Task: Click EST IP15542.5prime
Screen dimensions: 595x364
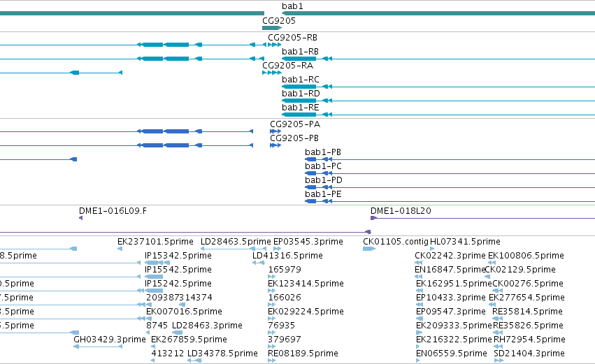Action: 178,270
